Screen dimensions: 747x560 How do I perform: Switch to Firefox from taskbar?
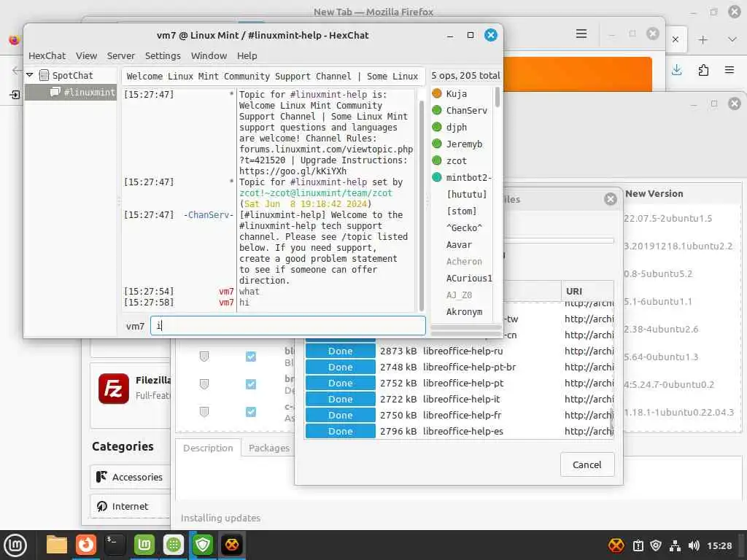tap(86, 545)
